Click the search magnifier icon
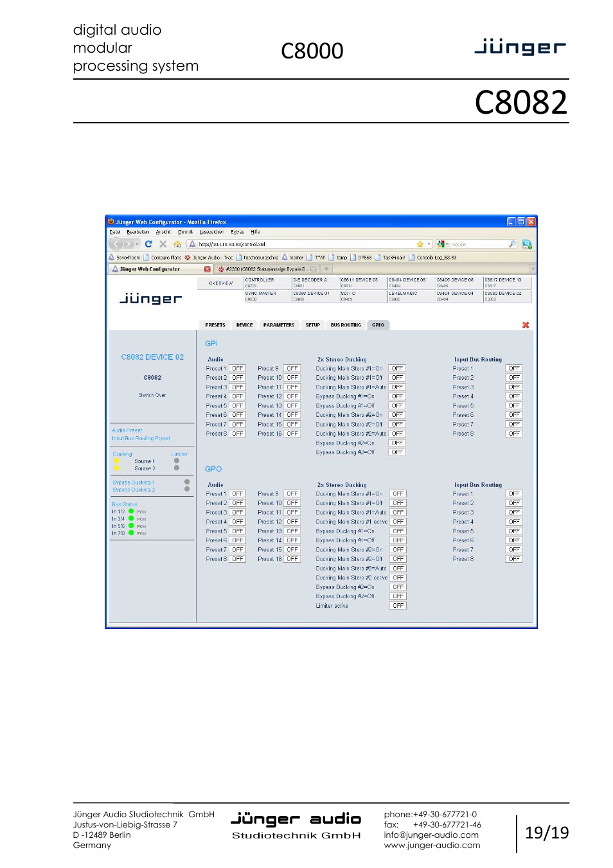 coord(512,244)
